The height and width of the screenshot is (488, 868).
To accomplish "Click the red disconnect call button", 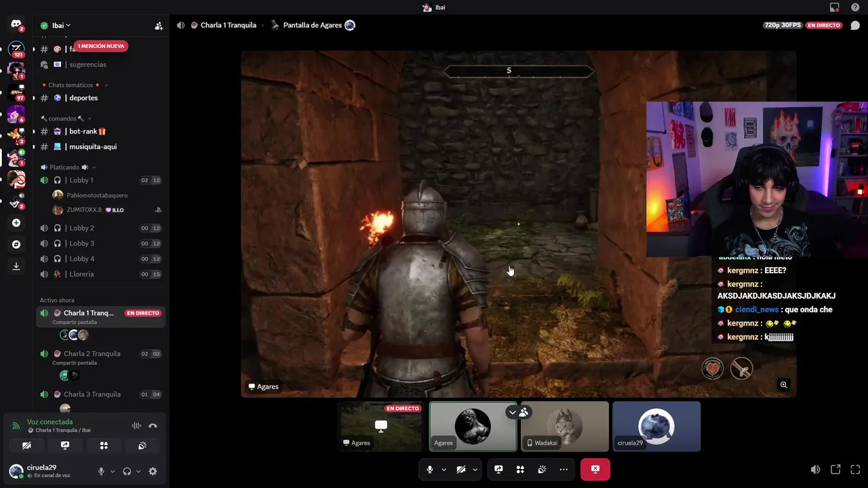I will click(595, 469).
